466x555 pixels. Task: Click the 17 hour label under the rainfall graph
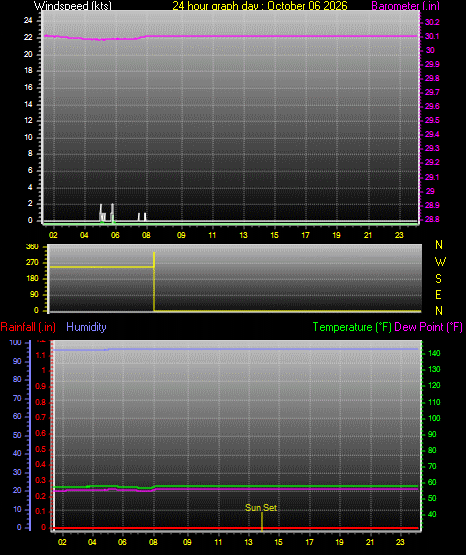click(x=309, y=542)
